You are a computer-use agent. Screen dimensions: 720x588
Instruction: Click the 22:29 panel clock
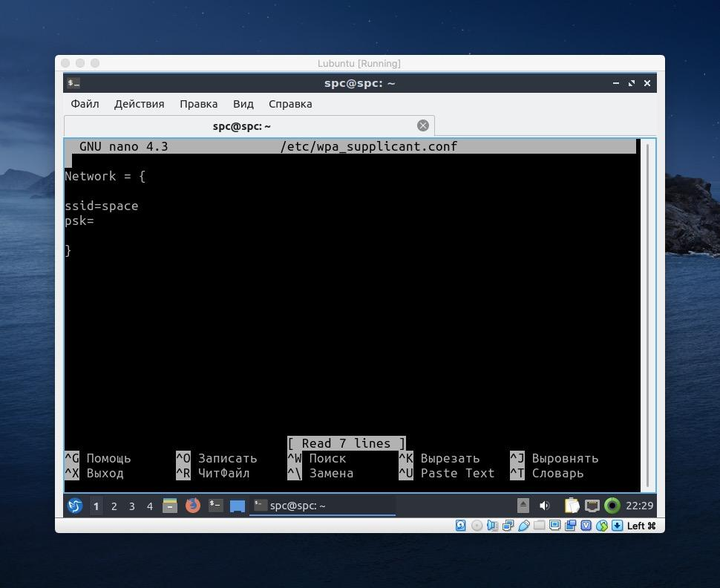point(639,506)
